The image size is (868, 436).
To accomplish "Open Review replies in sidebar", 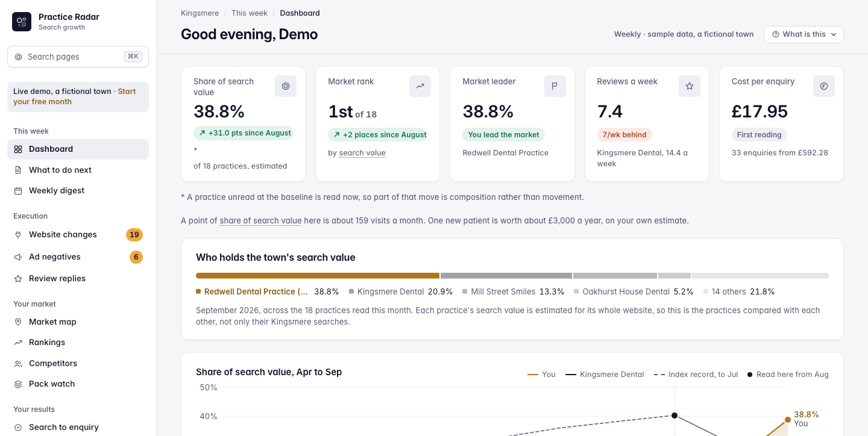I will coord(78,279).
